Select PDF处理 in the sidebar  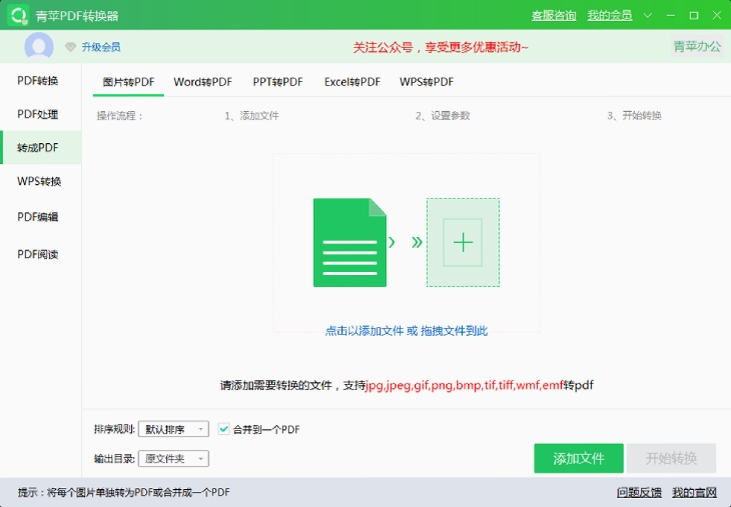pos(41,114)
